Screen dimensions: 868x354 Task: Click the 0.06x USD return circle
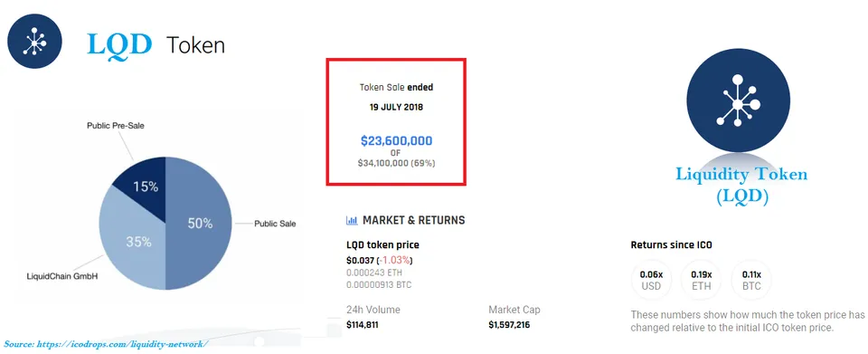651,281
